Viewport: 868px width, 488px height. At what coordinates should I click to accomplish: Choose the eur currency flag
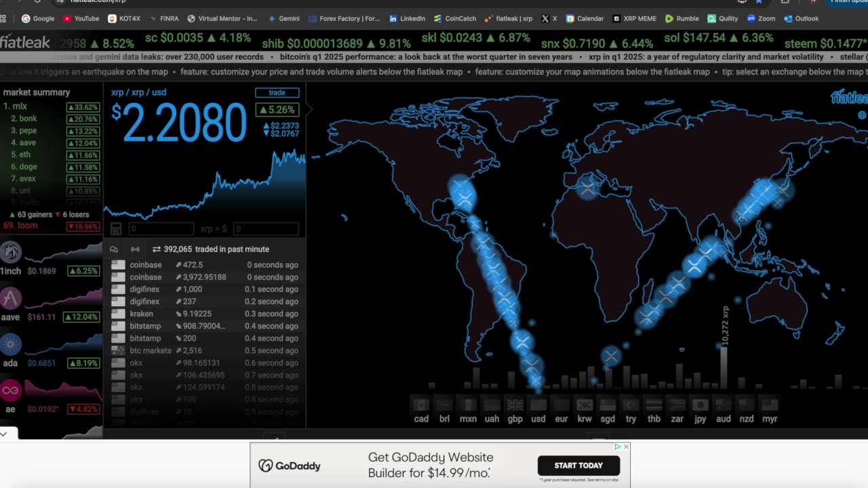[561, 405]
